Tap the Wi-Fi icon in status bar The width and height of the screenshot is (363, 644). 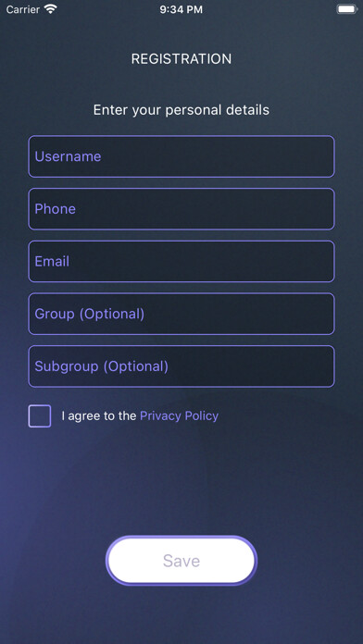[x=51, y=9]
